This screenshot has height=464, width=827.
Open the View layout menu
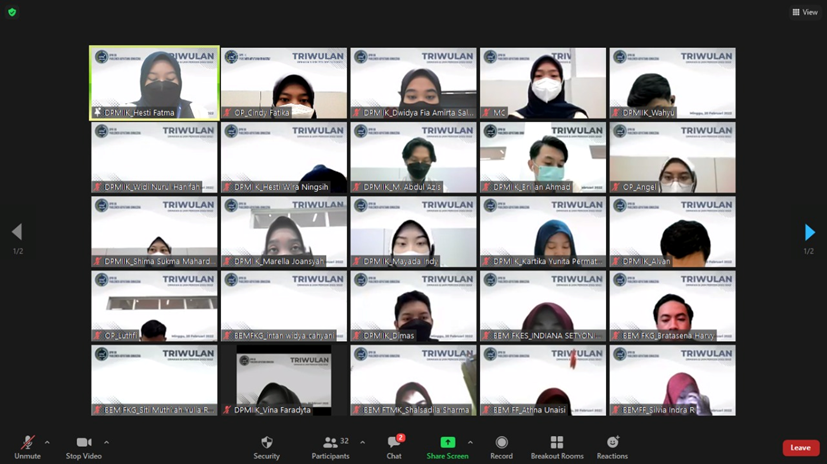(804, 12)
